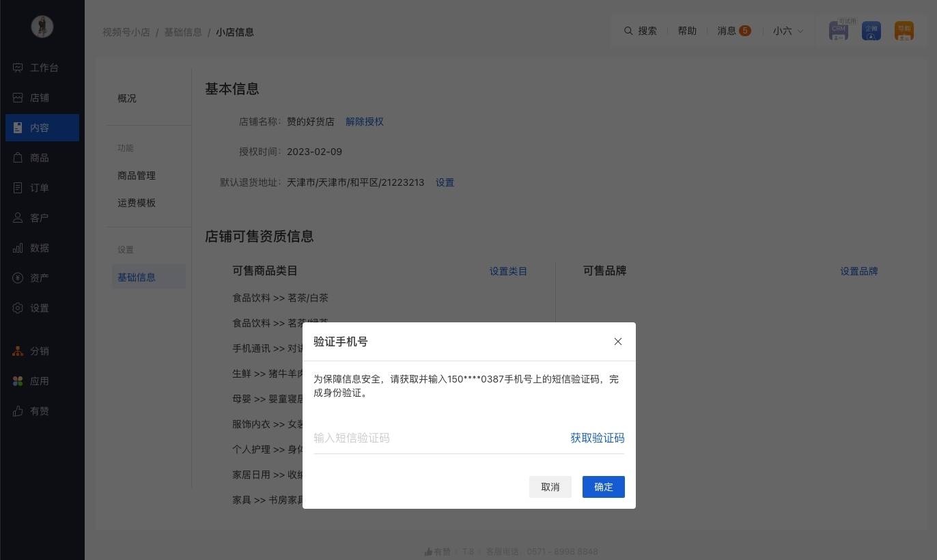The width and height of the screenshot is (937, 560).
Task: Click the 小店信息 breadcrumb text
Action: (x=235, y=32)
